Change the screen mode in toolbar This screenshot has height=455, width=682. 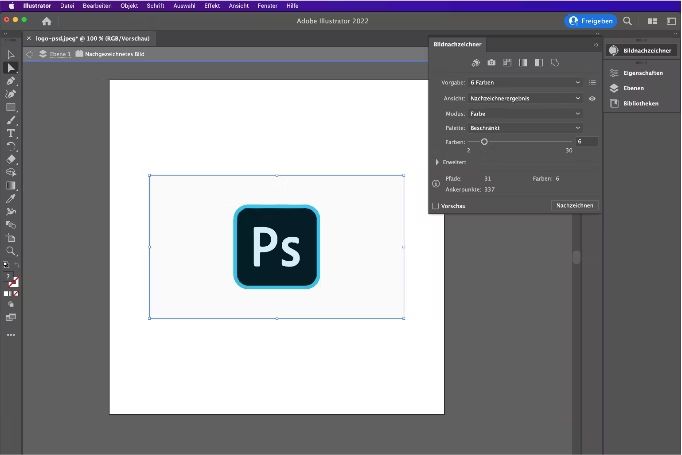coord(11,318)
